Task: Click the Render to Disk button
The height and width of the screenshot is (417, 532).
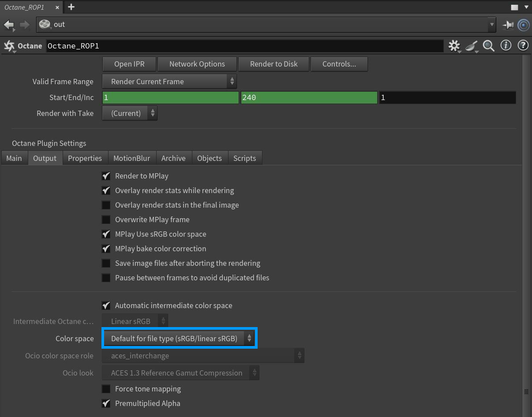Action: pyautogui.click(x=273, y=64)
